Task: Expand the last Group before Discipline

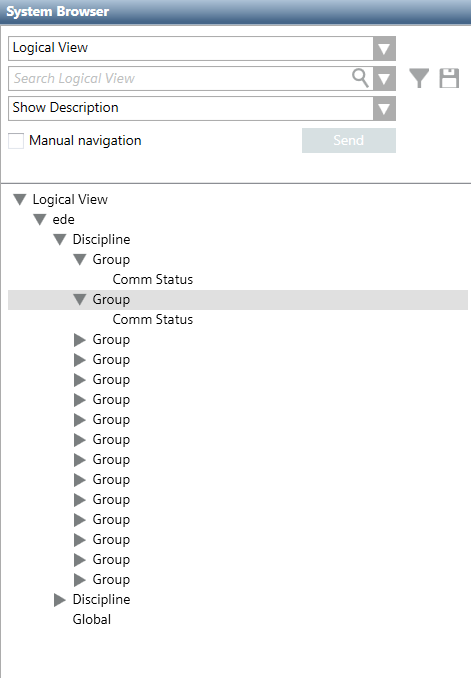Action: coord(80,579)
